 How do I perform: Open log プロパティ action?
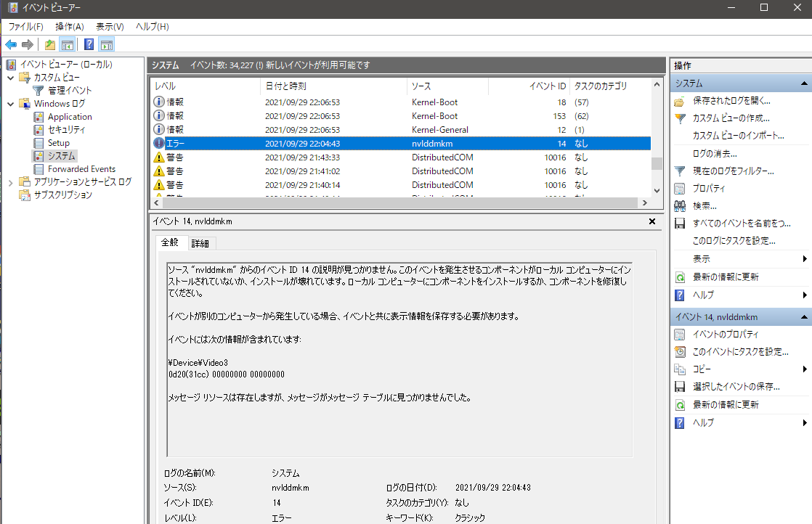click(709, 189)
